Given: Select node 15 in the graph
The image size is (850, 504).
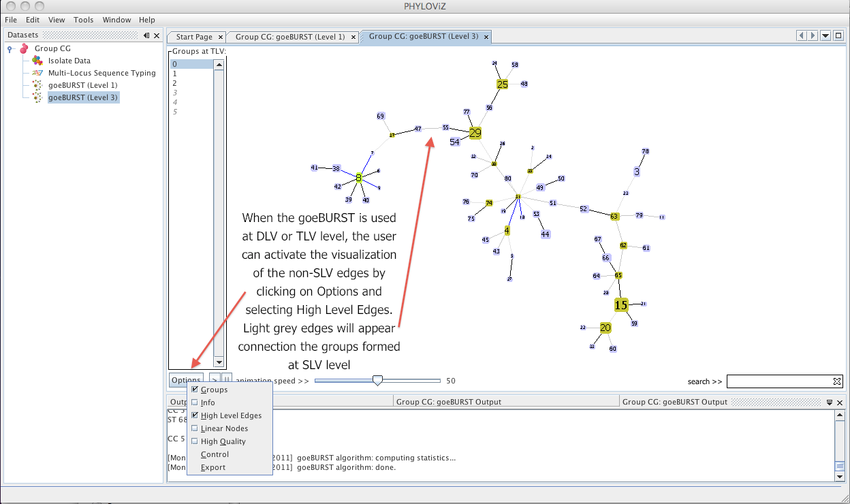Looking at the screenshot, I should point(621,305).
